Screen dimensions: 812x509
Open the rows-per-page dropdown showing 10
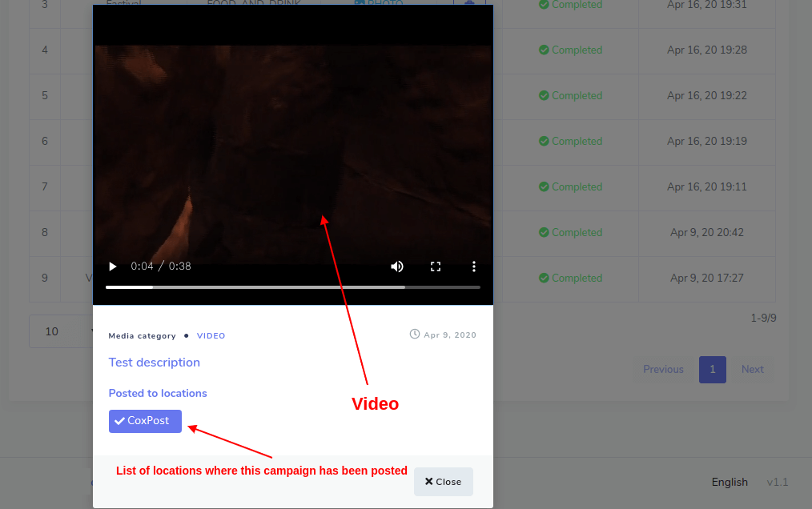tap(60, 331)
